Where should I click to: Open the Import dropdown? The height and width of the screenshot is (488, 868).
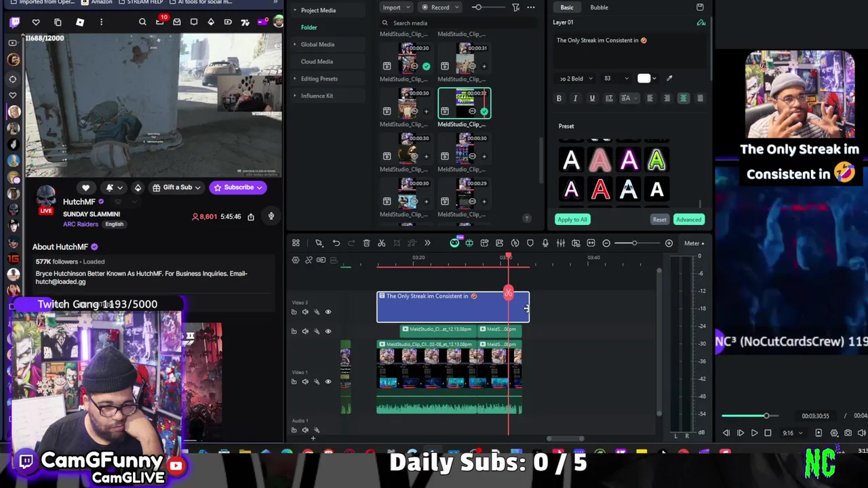tap(395, 7)
